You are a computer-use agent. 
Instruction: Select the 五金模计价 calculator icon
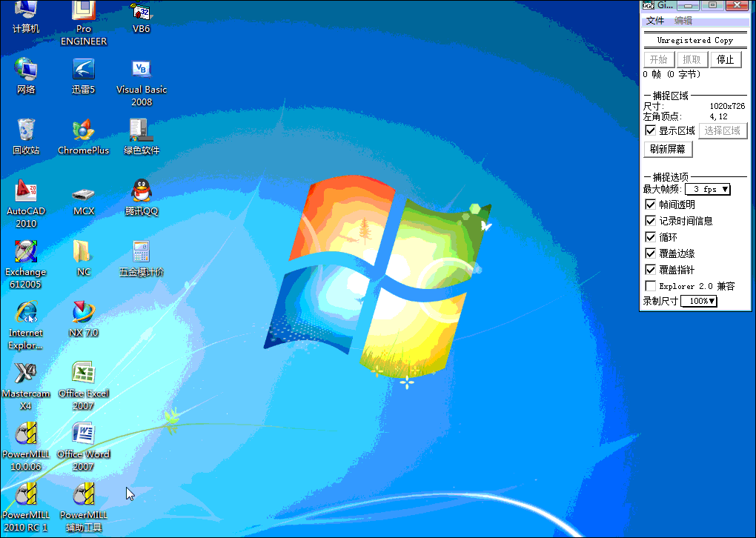point(142,259)
